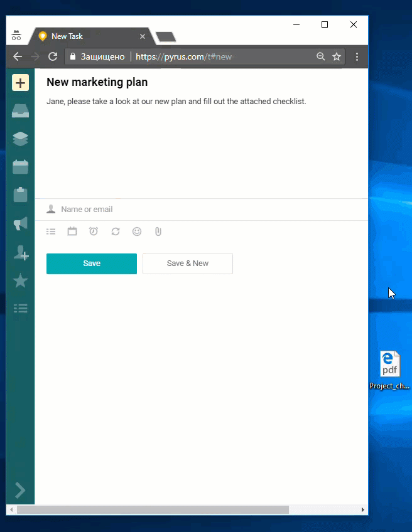
Task: Bookmark the page with the star icon
Action: click(x=337, y=56)
